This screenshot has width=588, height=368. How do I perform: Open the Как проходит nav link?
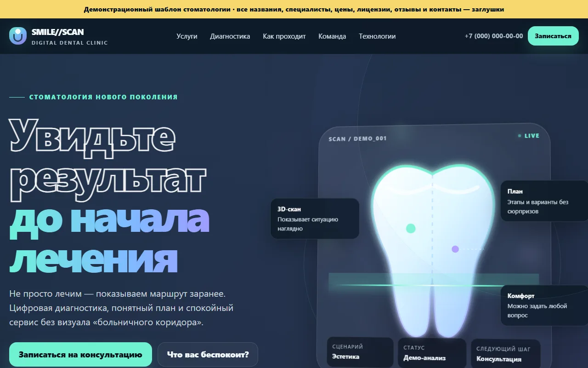pyautogui.click(x=284, y=36)
